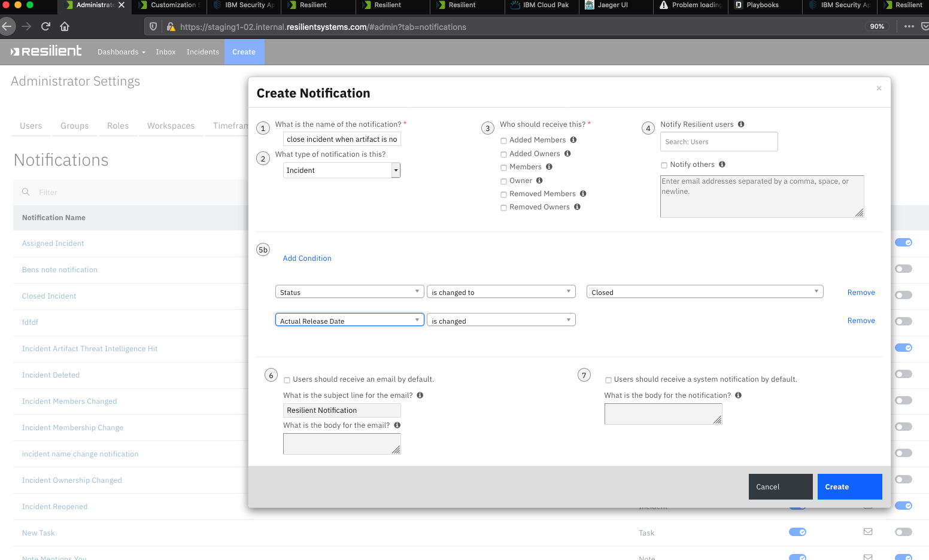Check the Notify others checkbox
The image size is (929, 560).
664,165
